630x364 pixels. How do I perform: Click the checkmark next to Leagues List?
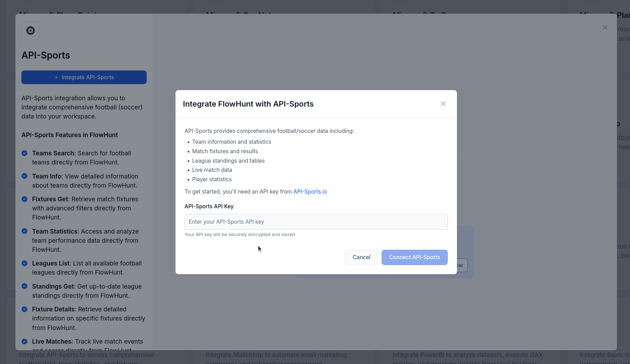[25, 263]
